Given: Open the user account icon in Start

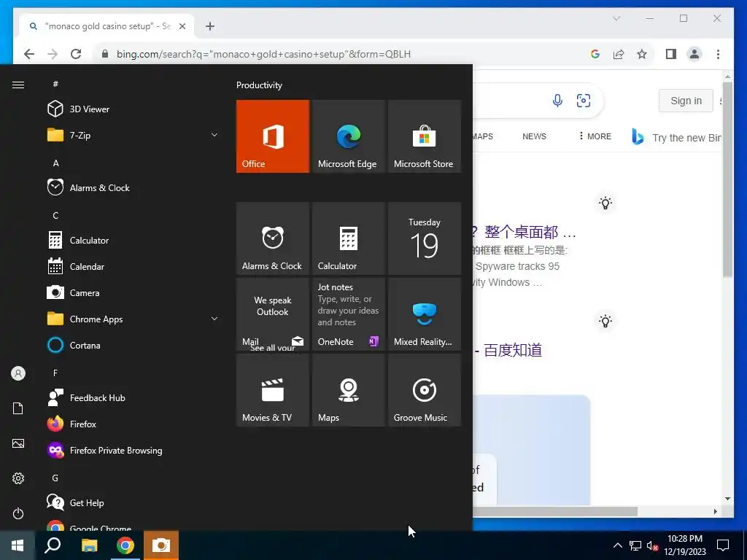Looking at the screenshot, I should click(18, 373).
